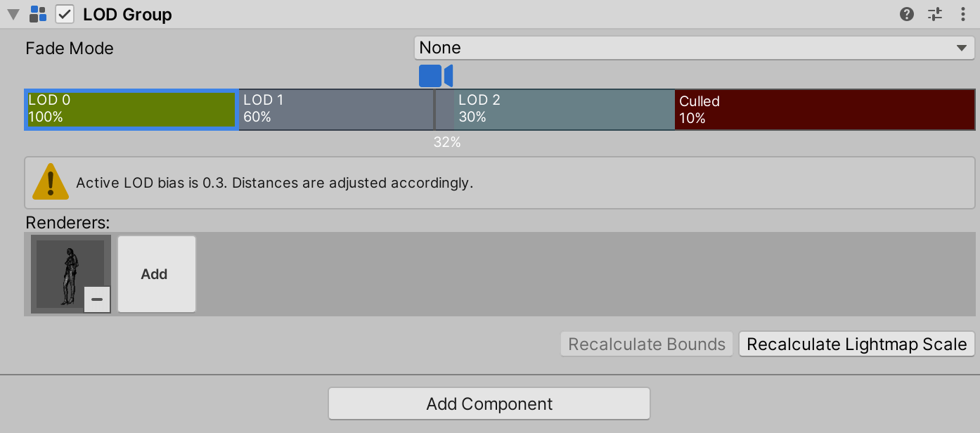Disable the LOD Group component checkbox

pyautogui.click(x=65, y=14)
